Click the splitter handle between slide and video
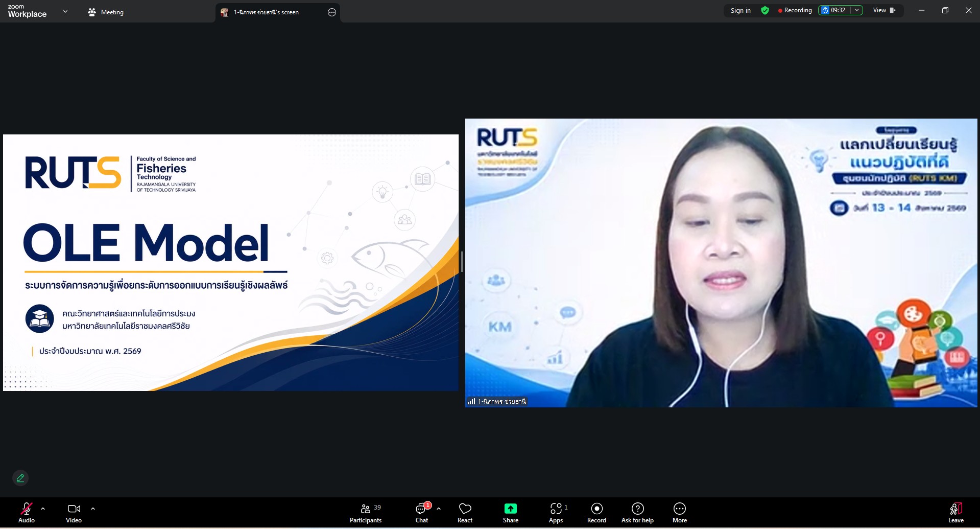Viewport: 980px width, 529px height. tap(462, 262)
